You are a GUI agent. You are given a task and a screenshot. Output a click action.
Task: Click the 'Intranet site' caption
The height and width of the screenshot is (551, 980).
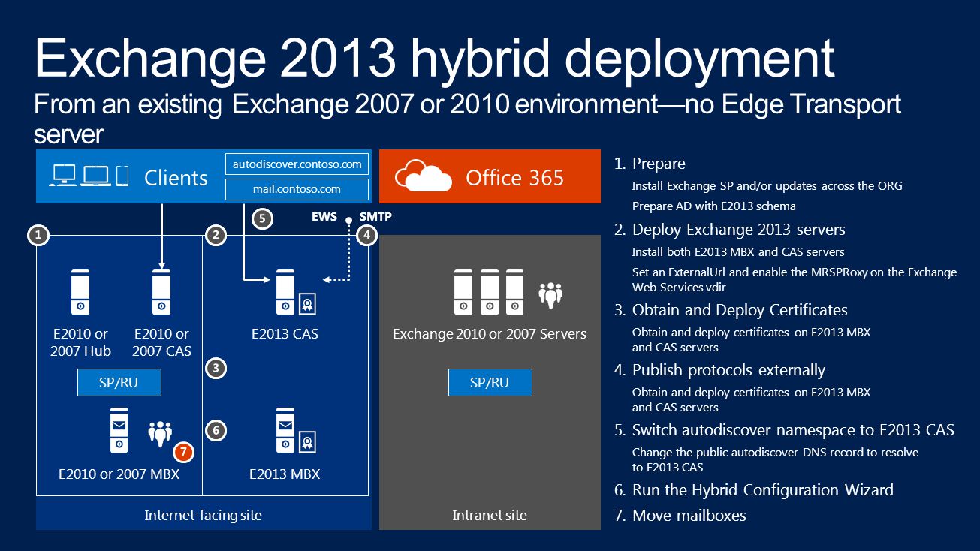click(490, 516)
